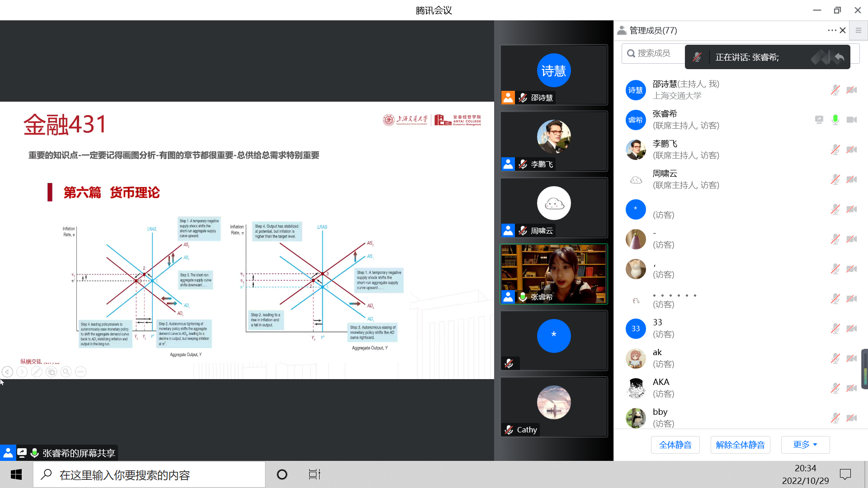Toggle 张睿希's microphone in the member list

835,120
